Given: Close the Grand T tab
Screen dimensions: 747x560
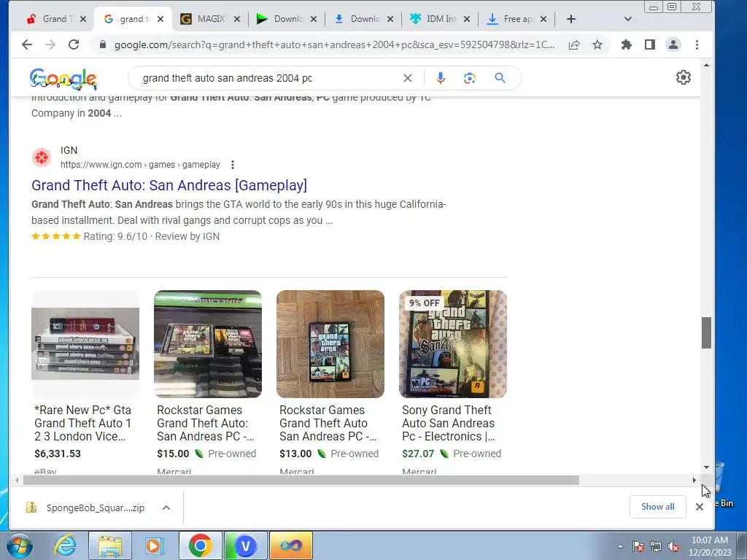Looking at the screenshot, I should pos(83,19).
